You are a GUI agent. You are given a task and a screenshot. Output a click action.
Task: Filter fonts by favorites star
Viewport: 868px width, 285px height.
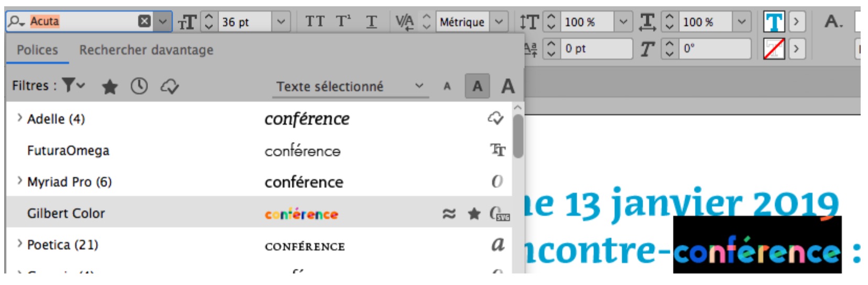click(110, 86)
